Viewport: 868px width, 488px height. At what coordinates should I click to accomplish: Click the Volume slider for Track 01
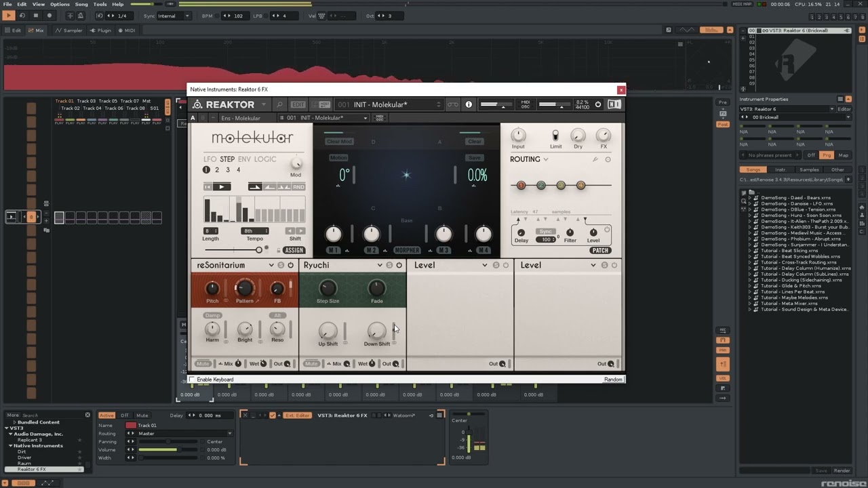click(167, 449)
